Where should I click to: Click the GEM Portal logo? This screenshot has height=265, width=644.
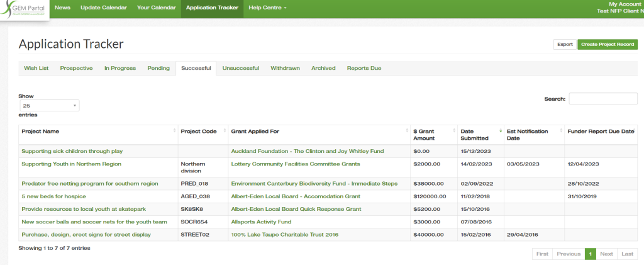[24, 9]
